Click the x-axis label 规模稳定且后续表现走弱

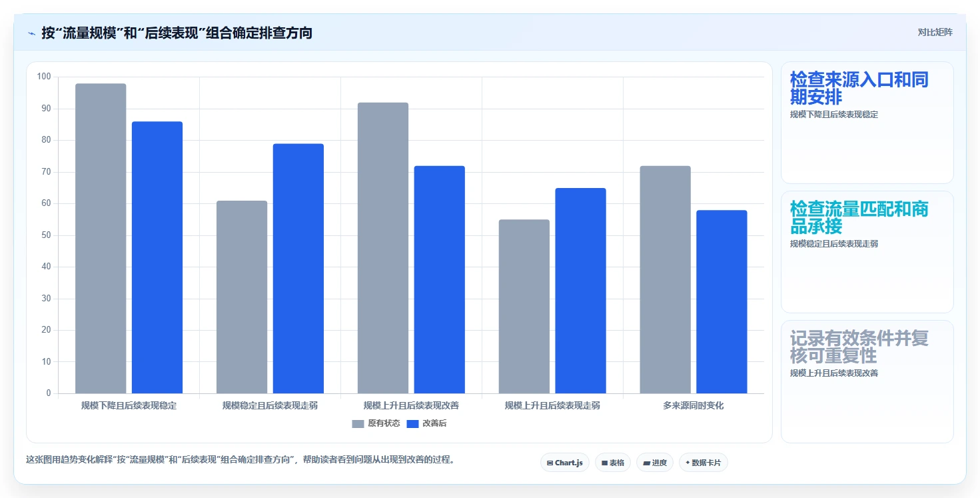pyautogui.click(x=270, y=405)
